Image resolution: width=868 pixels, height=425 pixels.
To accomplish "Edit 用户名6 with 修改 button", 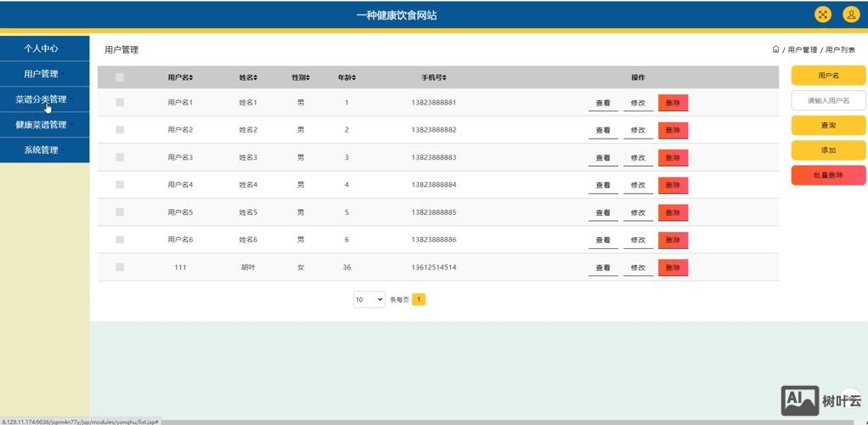I will pos(638,240).
